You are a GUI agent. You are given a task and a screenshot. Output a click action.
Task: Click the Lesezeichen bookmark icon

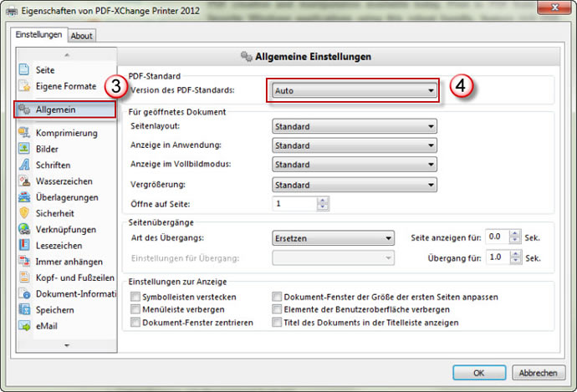point(24,245)
